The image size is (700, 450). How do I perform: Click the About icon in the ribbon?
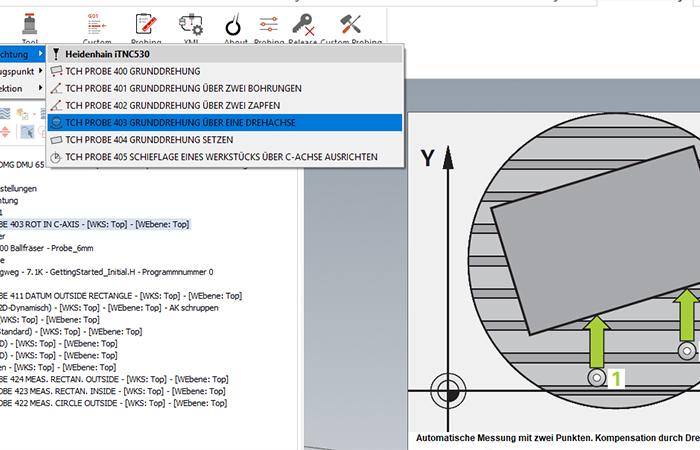[x=234, y=25]
